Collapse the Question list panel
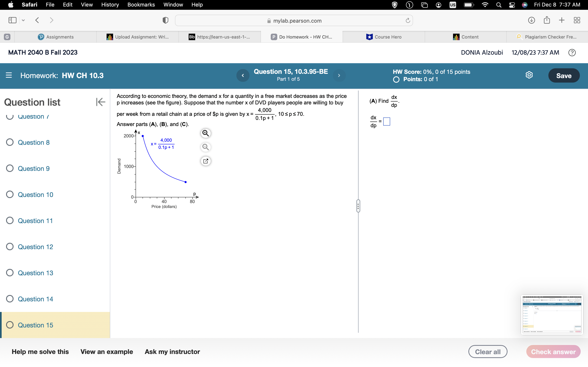Screen dimensions: 588x367 [100, 102]
